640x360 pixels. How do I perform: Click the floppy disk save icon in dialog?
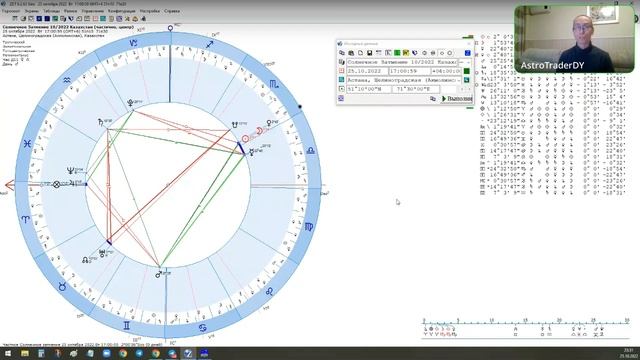369,53
